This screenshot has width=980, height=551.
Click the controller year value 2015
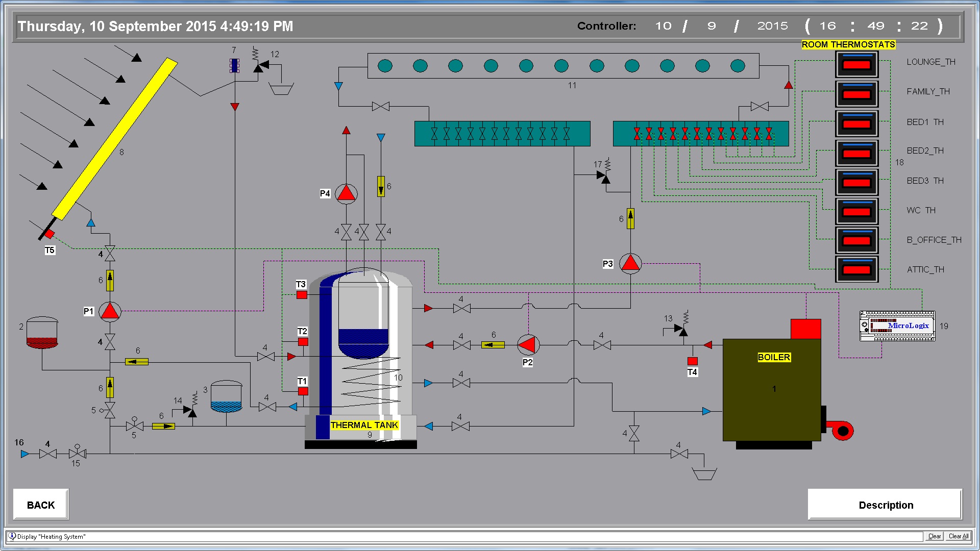point(772,26)
